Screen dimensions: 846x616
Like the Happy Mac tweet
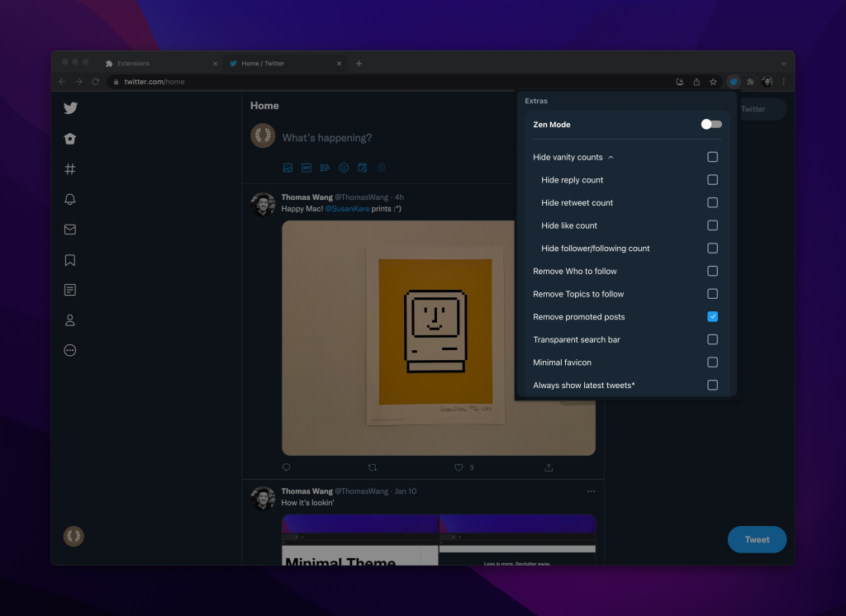coord(459,467)
